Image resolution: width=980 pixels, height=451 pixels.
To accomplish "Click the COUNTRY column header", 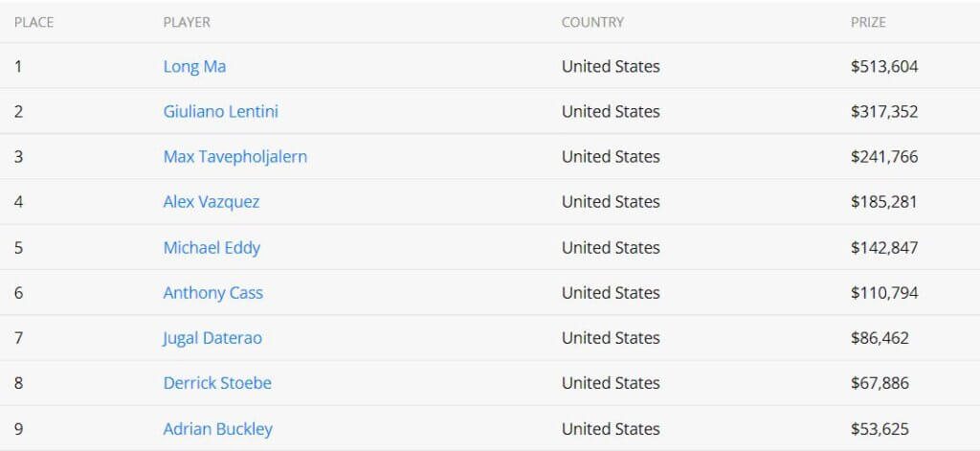I will tap(592, 23).
